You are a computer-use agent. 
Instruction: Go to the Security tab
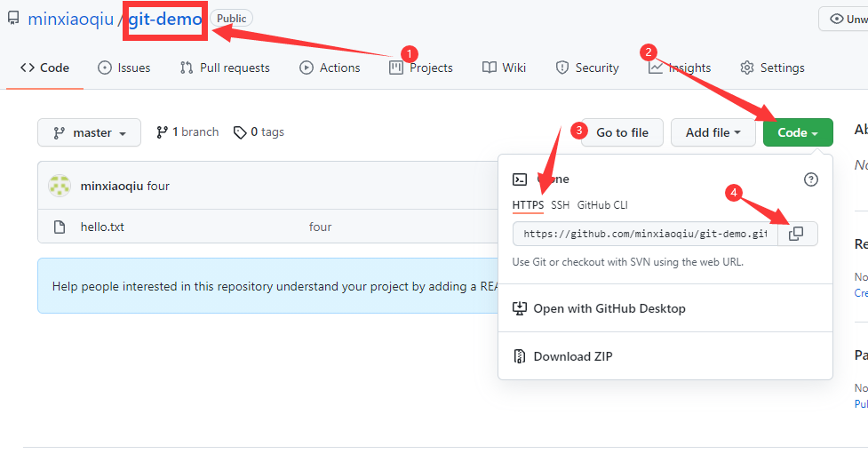pos(587,68)
